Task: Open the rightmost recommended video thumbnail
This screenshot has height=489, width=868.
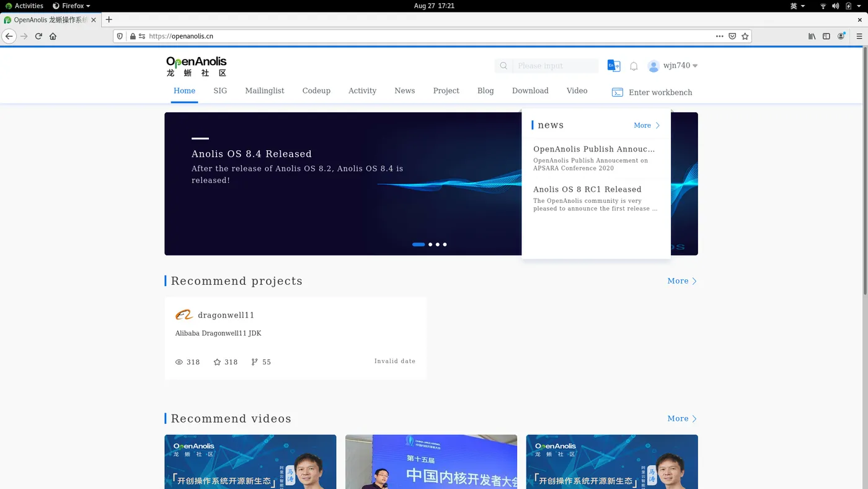Action: pyautogui.click(x=612, y=462)
